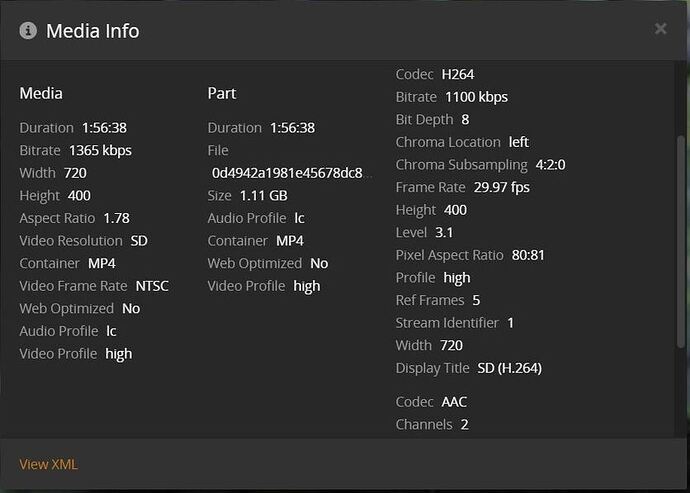Click the info icon beside Media Info

pyautogui.click(x=28, y=31)
